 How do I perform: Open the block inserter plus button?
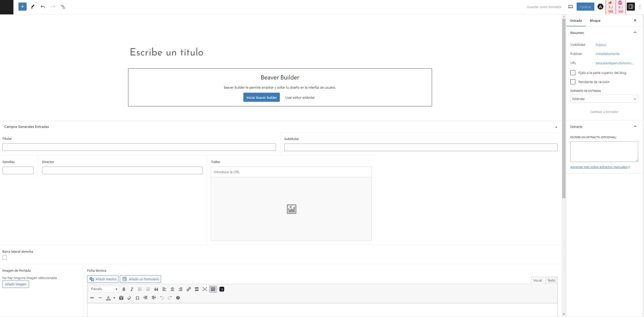click(x=22, y=6)
